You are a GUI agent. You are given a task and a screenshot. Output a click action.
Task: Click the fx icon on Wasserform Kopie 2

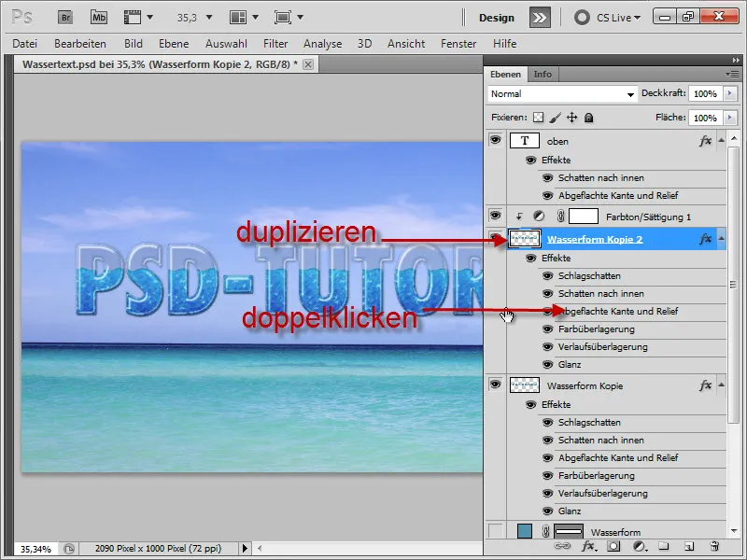[x=706, y=239]
